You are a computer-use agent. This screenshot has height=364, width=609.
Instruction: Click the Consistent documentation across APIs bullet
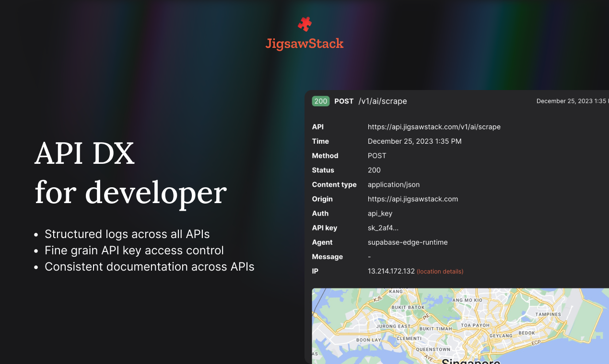(x=150, y=267)
